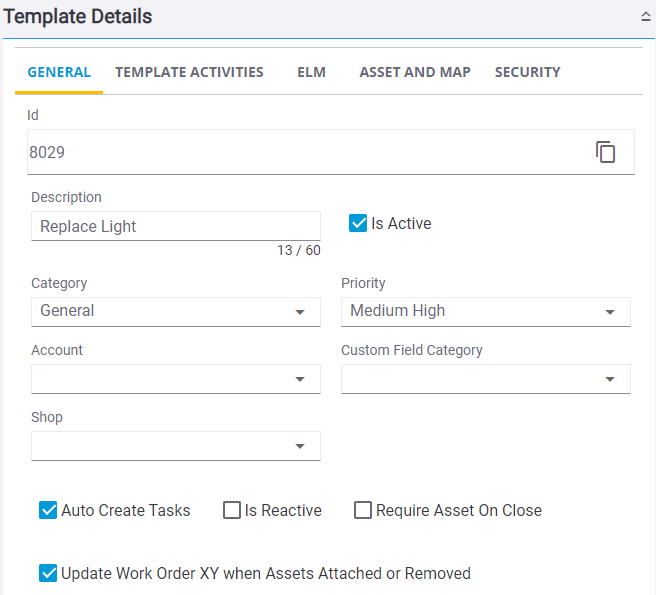The height and width of the screenshot is (595, 656).
Task: Open the Shop dropdown
Action: click(x=176, y=446)
